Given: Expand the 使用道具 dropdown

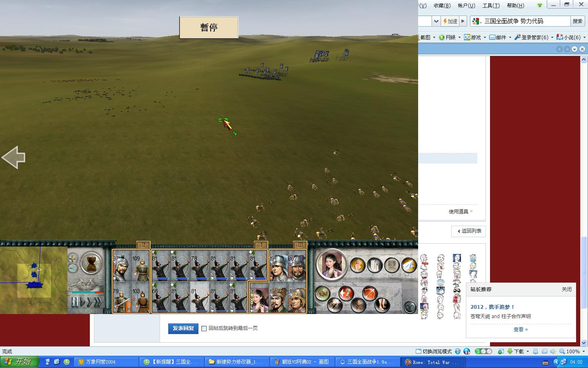Looking at the screenshot, I should pyautogui.click(x=461, y=211).
